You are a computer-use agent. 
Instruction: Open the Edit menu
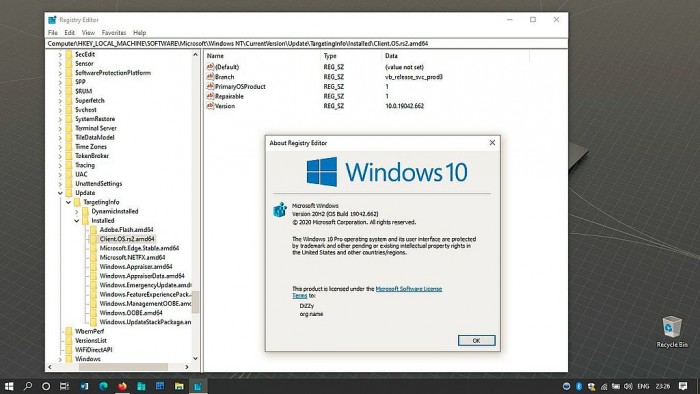[69, 33]
